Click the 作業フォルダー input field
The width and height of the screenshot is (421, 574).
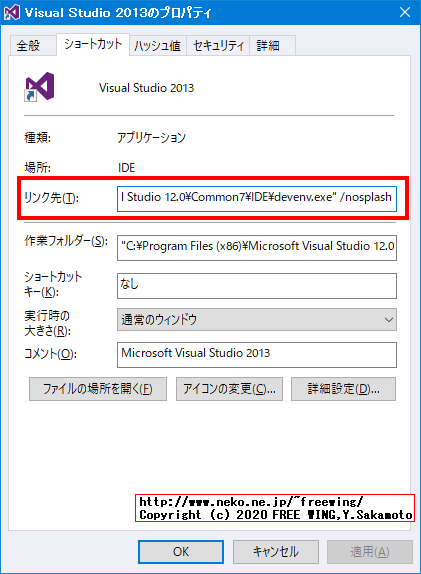click(257, 248)
